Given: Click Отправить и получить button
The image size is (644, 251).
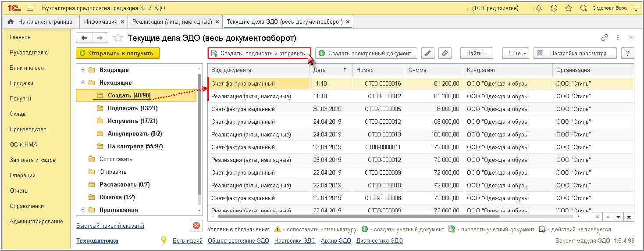Looking at the screenshot, I should click(x=117, y=53).
